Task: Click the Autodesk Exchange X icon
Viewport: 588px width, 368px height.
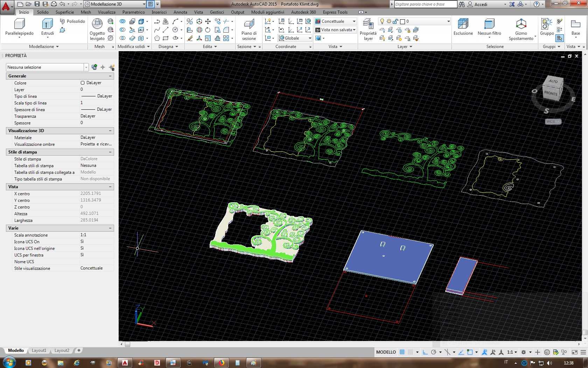Action: 512,4
